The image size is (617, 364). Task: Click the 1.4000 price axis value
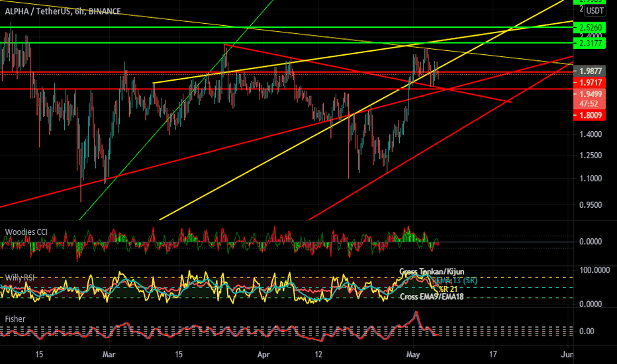pyautogui.click(x=591, y=134)
